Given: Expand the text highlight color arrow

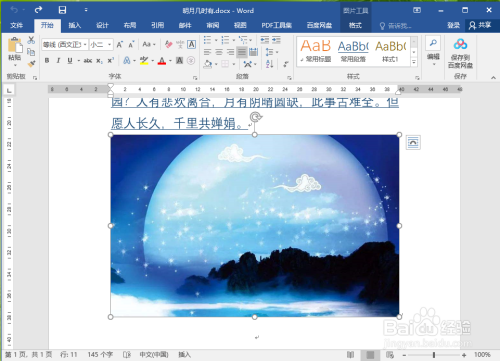Looking at the screenshot, I should pyautogui.click(x=153, y=61).
